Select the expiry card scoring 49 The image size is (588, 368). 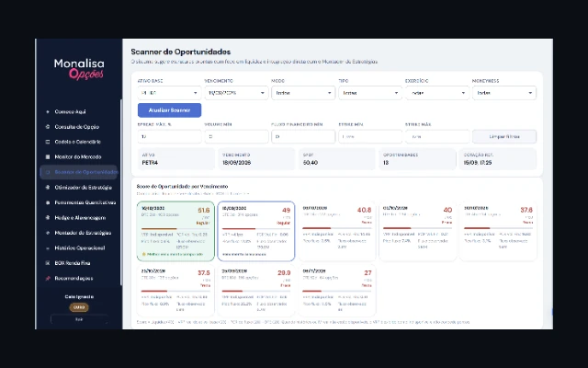click(x=256, y=231)
